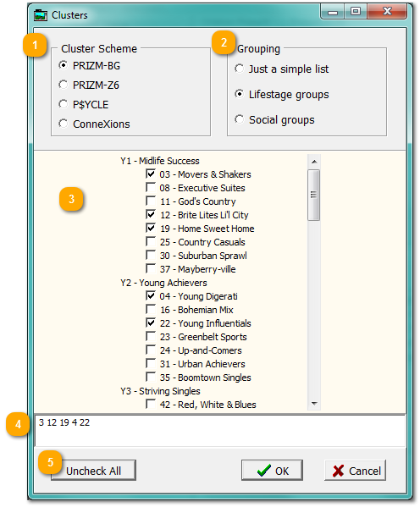The width and height of the screenshot is (420, 507).
Task: Click the cluster list scrollbar thumb
Action: pyautogui.click(x=314, y=195)
